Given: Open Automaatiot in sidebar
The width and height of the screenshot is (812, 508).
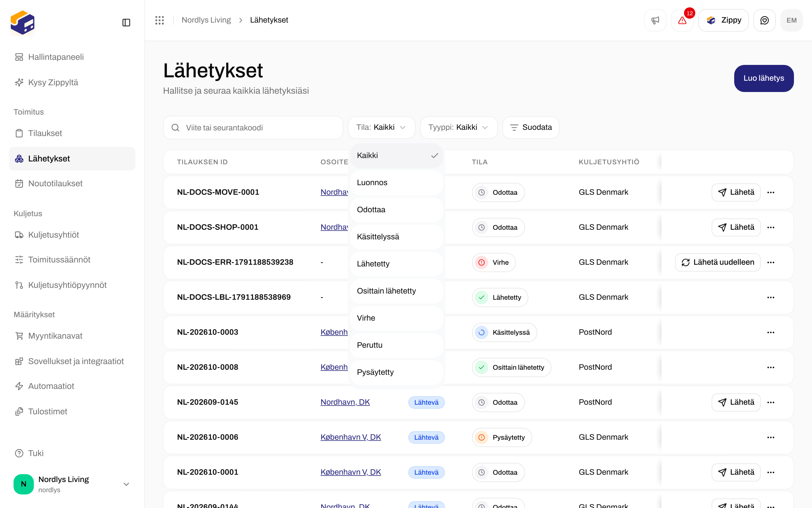Looking at the screenshot, I should (x=72, y=386).
